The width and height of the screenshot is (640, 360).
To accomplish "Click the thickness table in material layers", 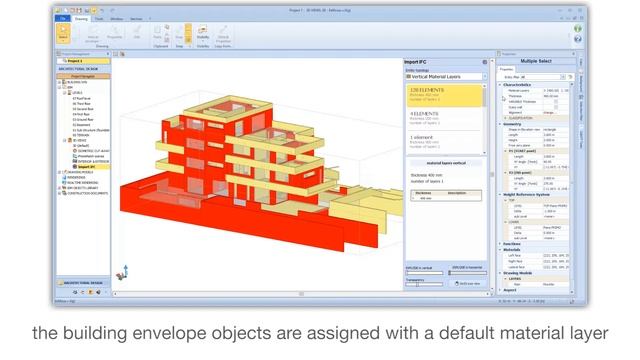I will (x=446, y=196).
